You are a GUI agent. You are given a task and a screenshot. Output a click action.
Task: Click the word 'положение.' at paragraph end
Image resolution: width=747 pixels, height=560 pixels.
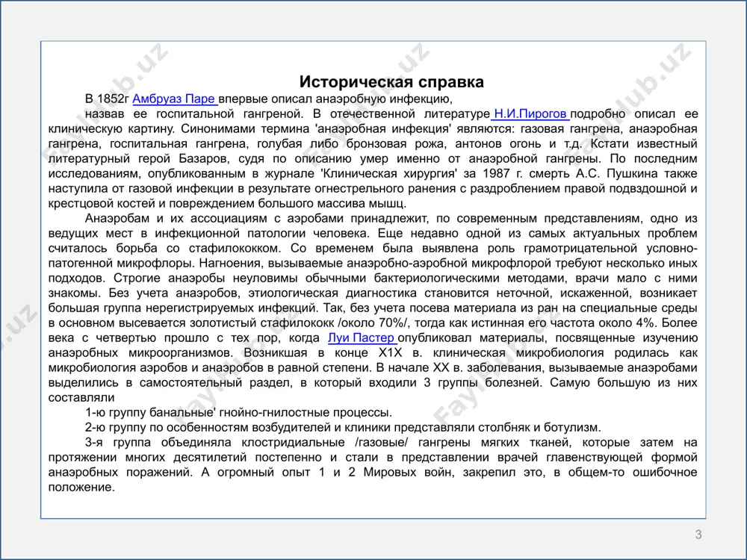click(x=81, y=487)
